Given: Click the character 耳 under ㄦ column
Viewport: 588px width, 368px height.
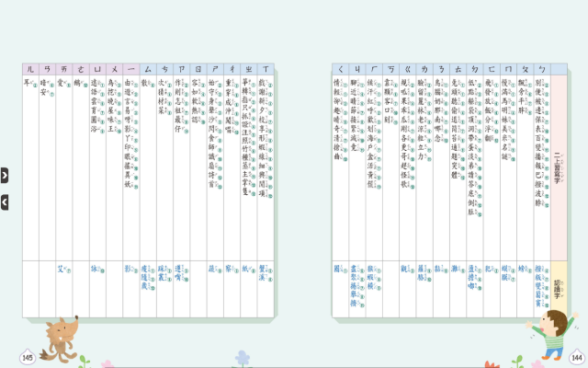Looking at the screenshot, I should pos(28,83).
